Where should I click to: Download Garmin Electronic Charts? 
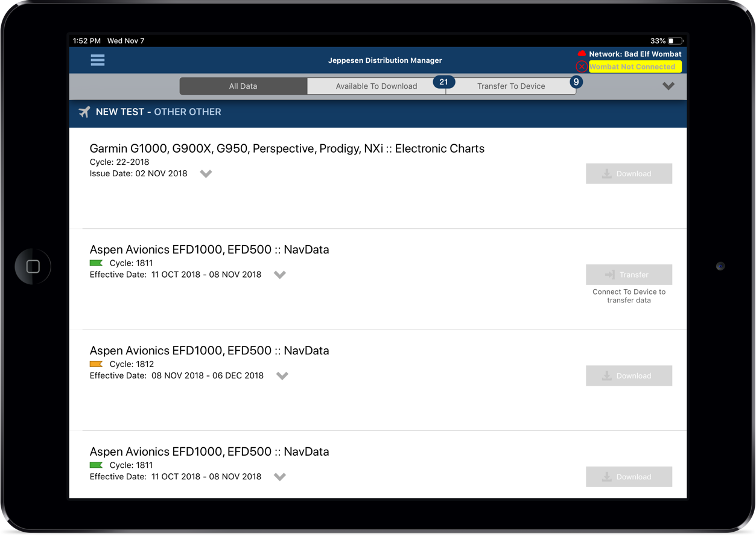point(629,174)
